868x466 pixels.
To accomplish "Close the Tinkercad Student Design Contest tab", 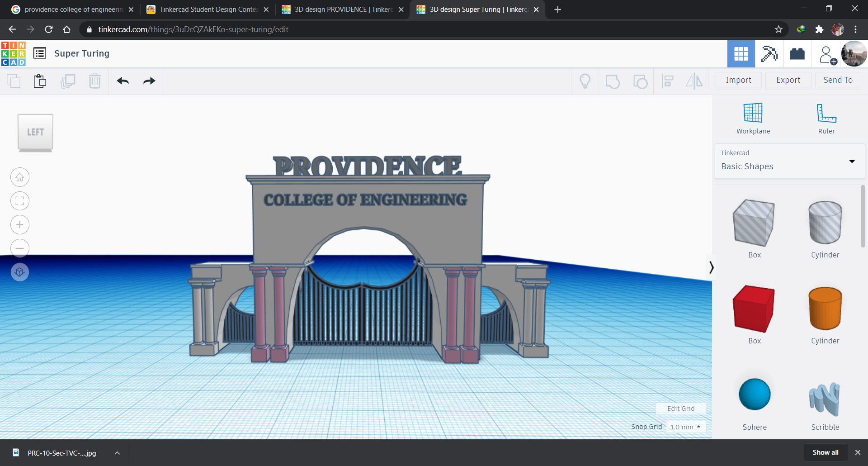I will tap(266, 10).
